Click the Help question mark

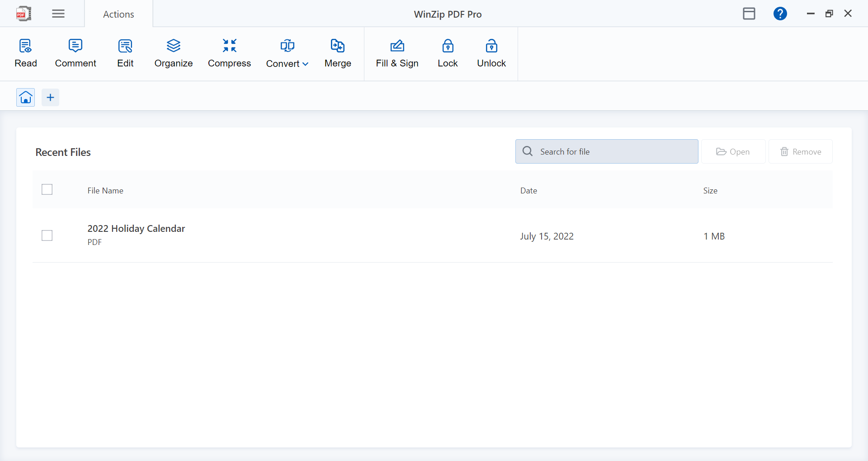780,14
